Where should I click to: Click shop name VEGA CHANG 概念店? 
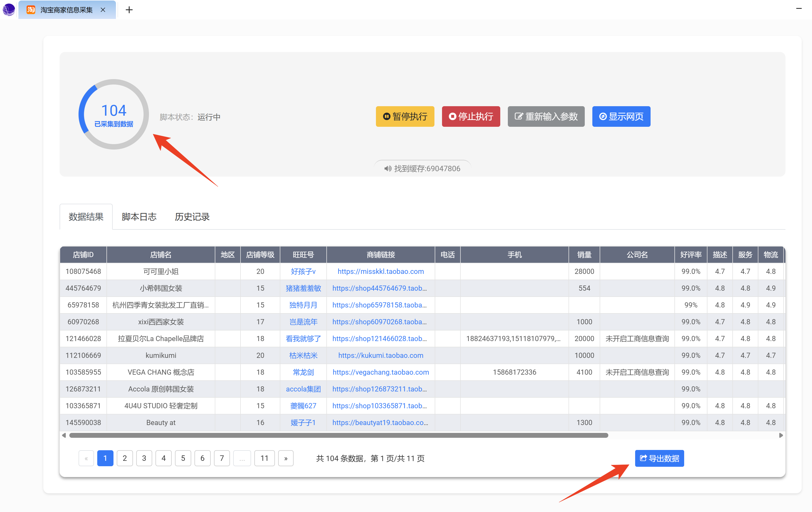[161, 372]
